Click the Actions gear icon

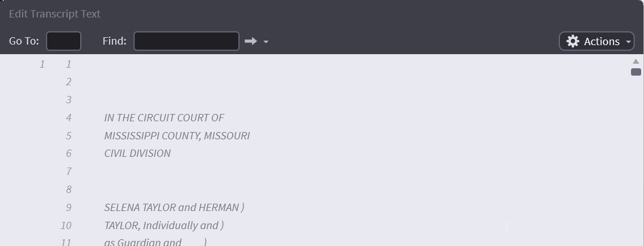click(x=573, y=41)
